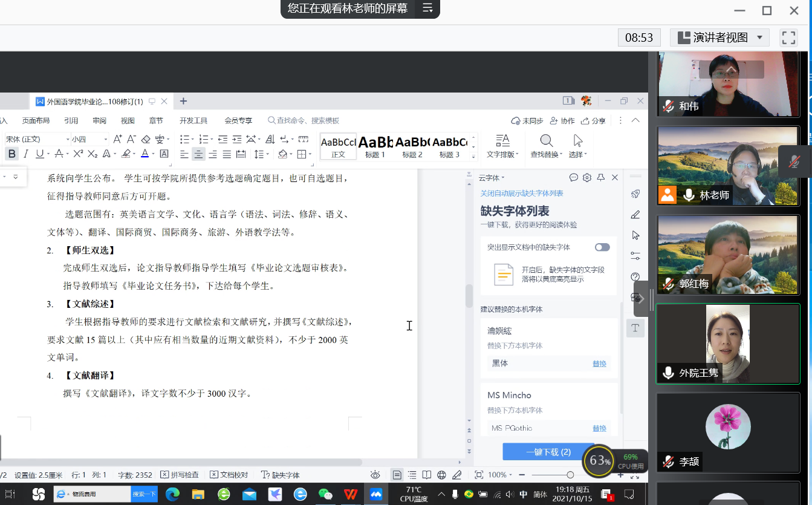This screenshot has height=505, width=812.
Task: Open 审阅 tab
Action: point(99,120)
